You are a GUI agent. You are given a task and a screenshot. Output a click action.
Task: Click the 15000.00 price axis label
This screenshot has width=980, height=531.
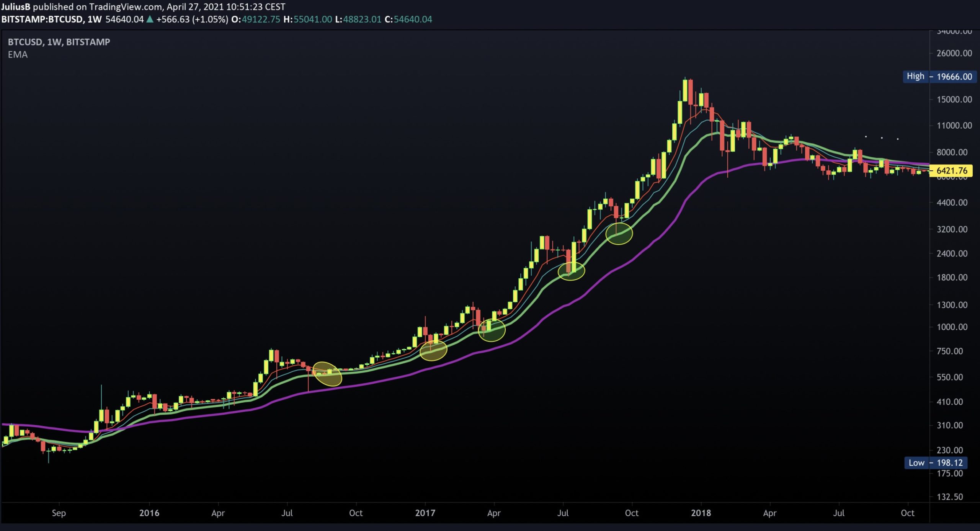point(954,100)
